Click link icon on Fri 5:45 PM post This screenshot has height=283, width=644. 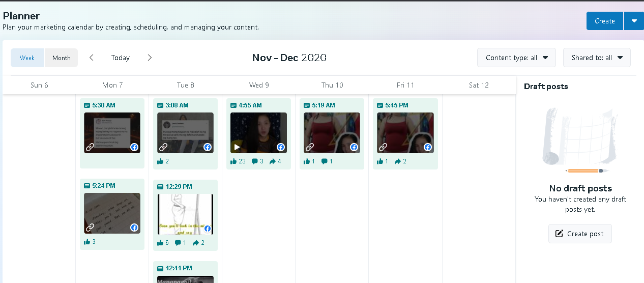click(383, 147)
